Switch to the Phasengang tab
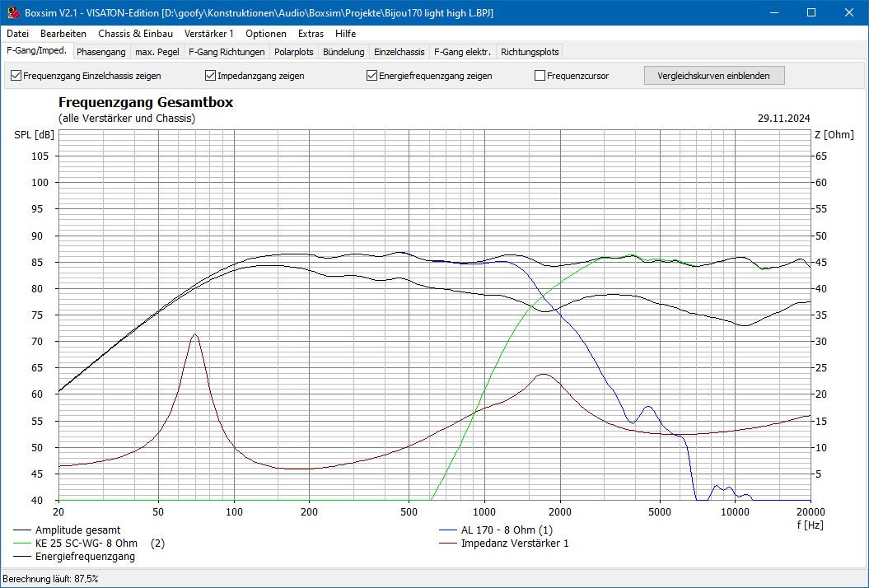Image resolution: width=869 pixels, height=588 pixels. pos(101,52)
